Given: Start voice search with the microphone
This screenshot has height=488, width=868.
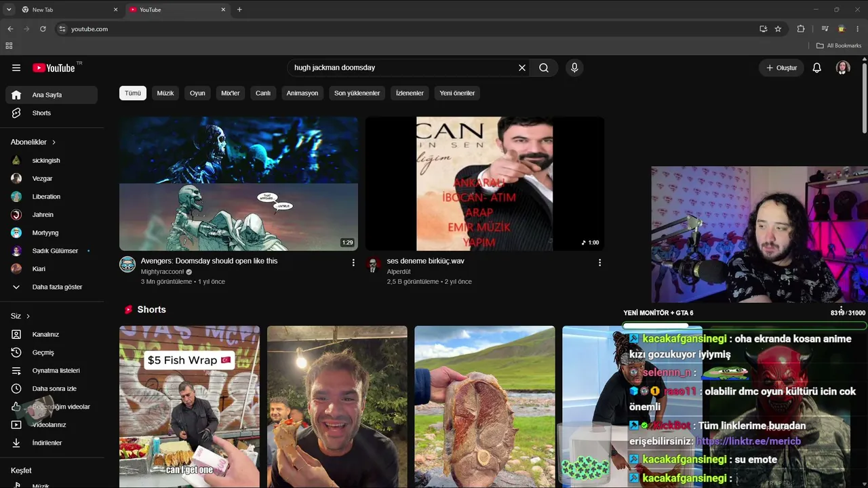Looking at the screenshot, I should (x=574, y=68).
